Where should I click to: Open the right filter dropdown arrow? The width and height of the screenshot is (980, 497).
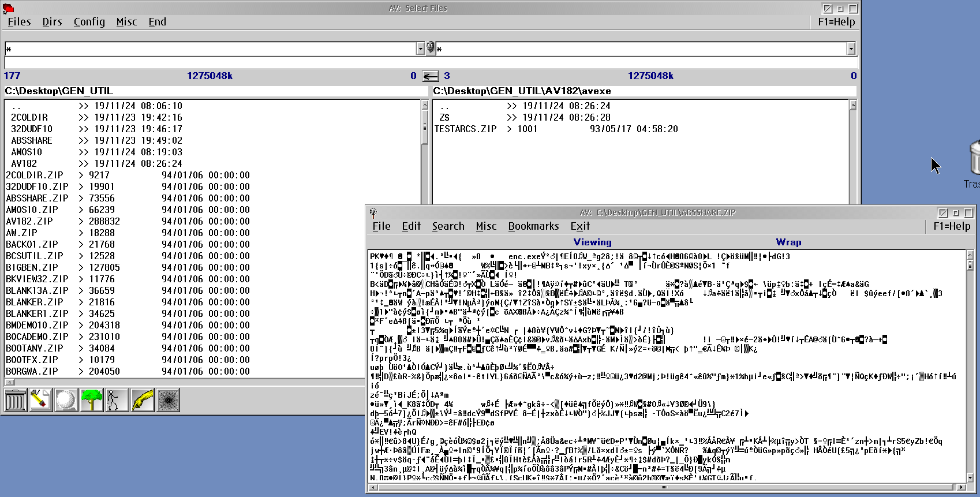pos(851,49)
